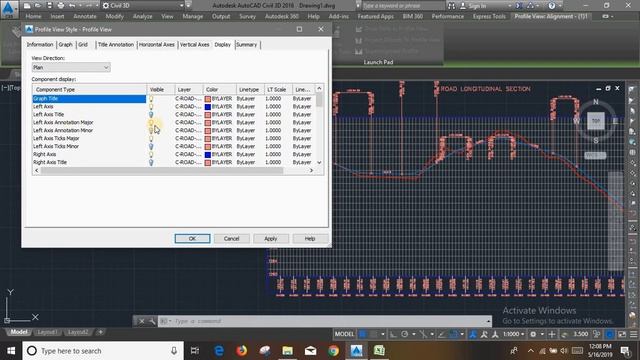Click the Windows Start button
640x360 pixels.
click(x=11, y=351)
